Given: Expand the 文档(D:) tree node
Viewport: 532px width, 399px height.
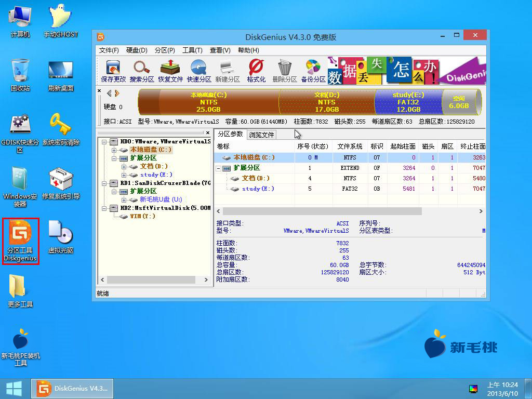Looking at the screenshot, I should tap(124, 167).
